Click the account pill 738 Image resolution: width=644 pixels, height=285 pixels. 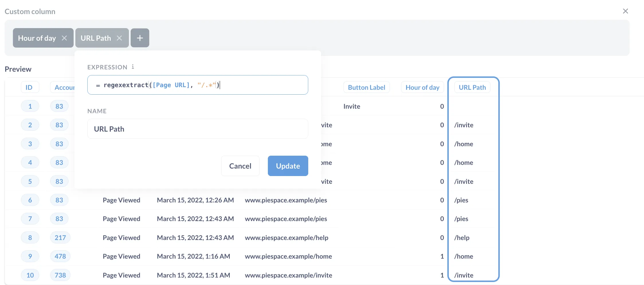pos(60,275)
